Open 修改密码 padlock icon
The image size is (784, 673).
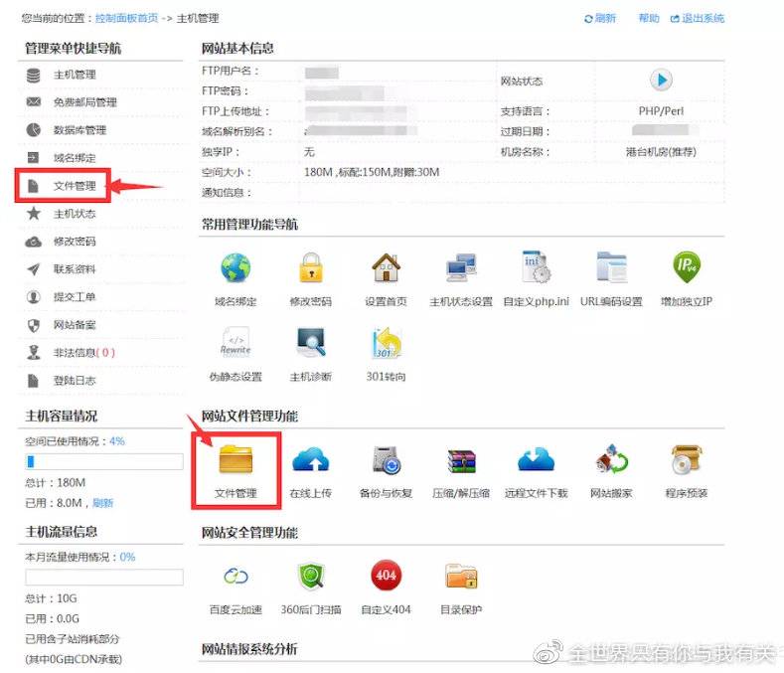click(310, 268)
